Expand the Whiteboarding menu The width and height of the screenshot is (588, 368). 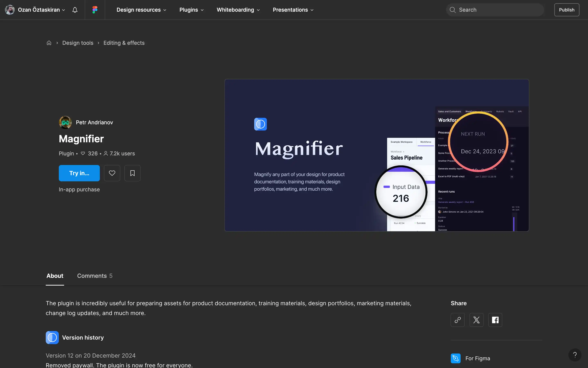238,10
